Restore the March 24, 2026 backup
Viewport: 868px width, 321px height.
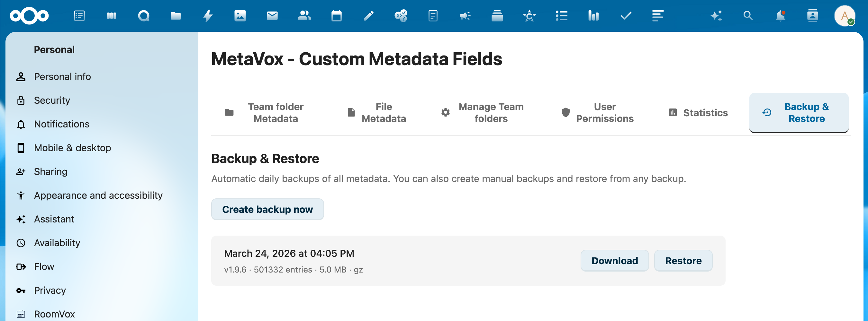(x=683, y=261)
